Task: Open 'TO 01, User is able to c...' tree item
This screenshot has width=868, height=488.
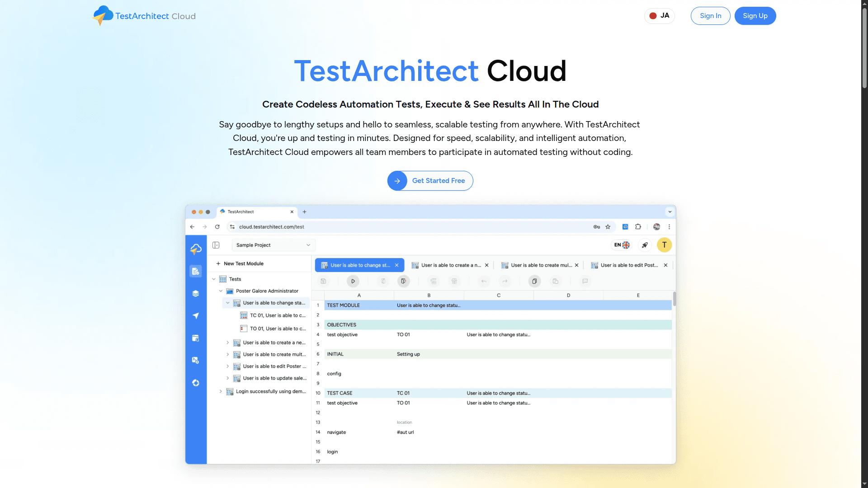Action: 273,328
